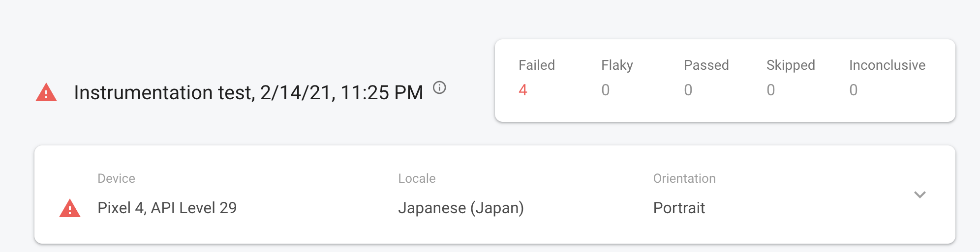Click the info icon beside test title

tap(439, 88)
